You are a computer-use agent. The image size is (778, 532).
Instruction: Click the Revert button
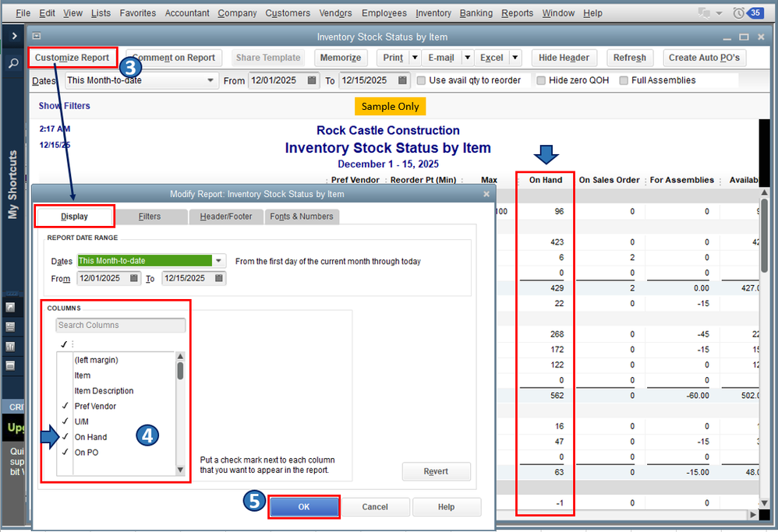[436, 471]
